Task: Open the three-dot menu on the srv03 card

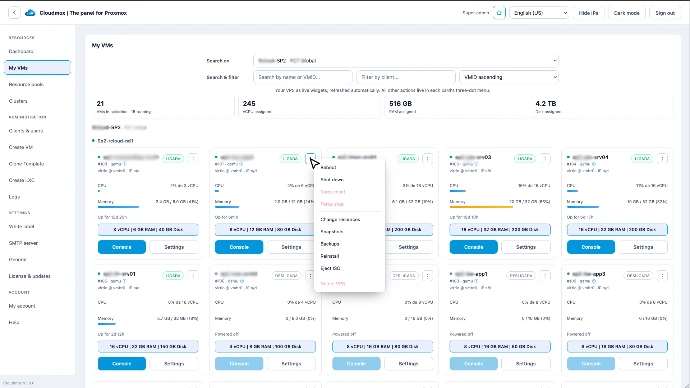Action: click(x=545, y=158)
